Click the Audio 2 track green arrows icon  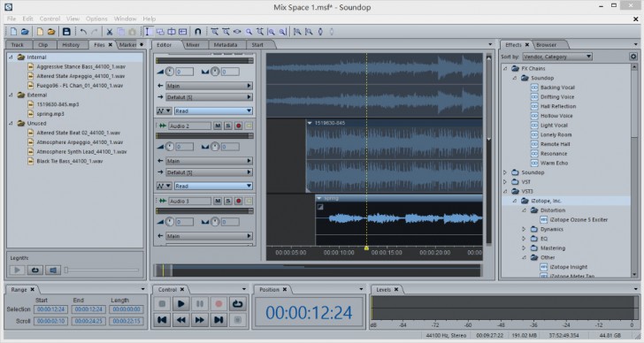162,126
